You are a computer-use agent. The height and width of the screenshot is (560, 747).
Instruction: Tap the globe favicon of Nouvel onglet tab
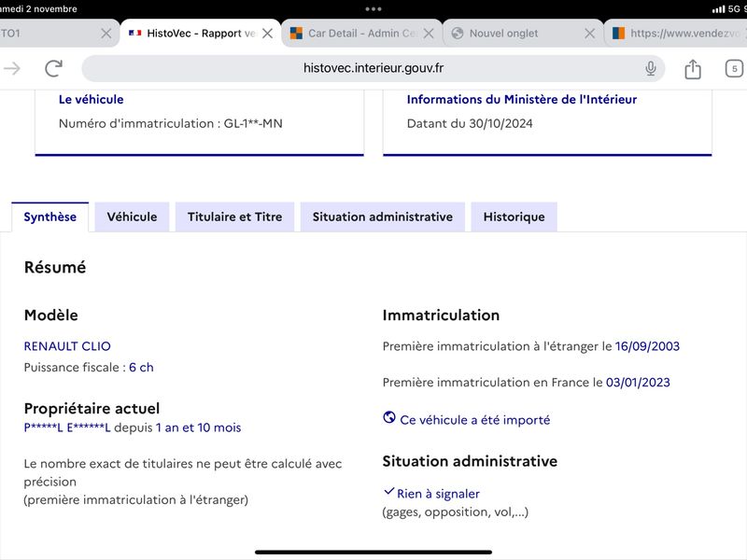(458, 34)
